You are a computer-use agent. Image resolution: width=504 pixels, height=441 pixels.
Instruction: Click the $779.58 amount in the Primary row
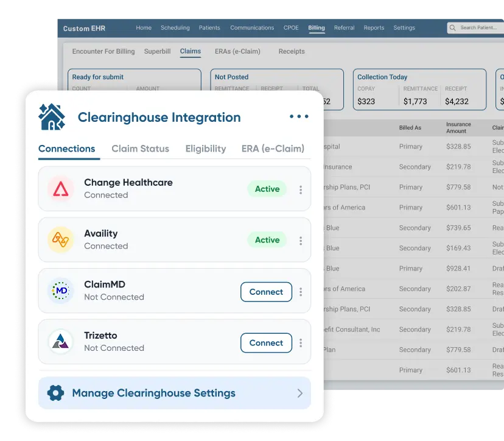click(x=458, y=187)
